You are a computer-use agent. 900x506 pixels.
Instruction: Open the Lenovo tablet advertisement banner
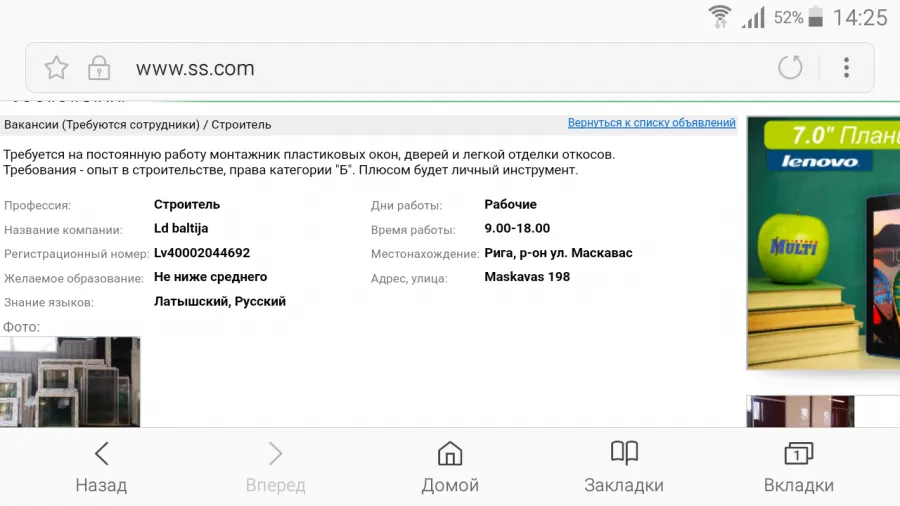(823, 243)
